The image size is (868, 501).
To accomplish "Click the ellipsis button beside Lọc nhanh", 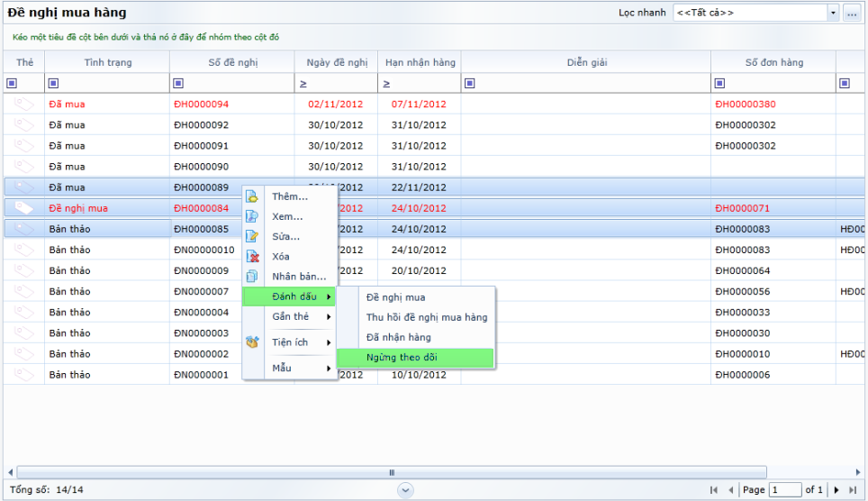I will tap(851, 13).
